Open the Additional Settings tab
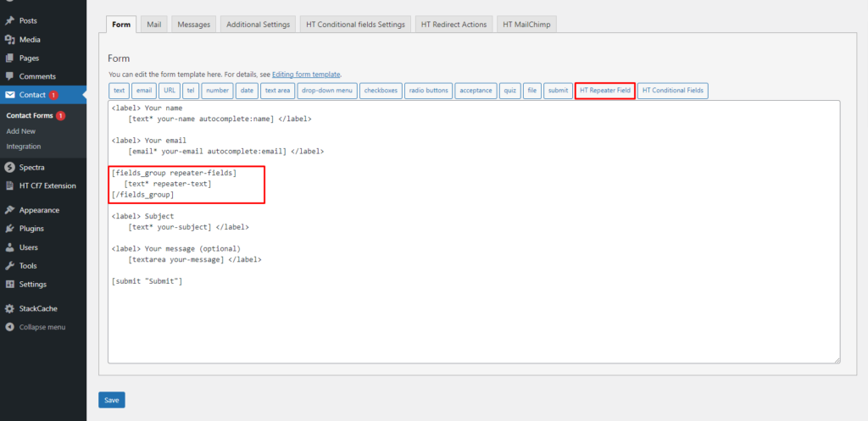 (259, 25)
